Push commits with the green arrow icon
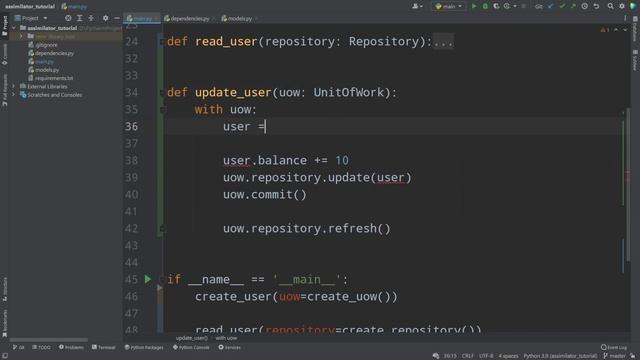Viewport: 640px width, 360px height. (x=573, y=6)
